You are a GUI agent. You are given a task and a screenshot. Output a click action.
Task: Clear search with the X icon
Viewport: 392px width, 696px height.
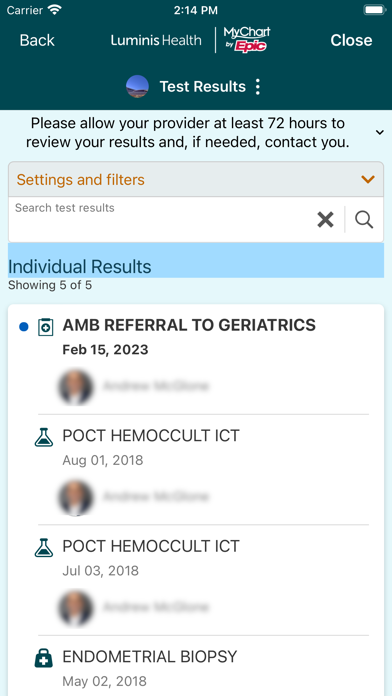click(x=325, y=220)
